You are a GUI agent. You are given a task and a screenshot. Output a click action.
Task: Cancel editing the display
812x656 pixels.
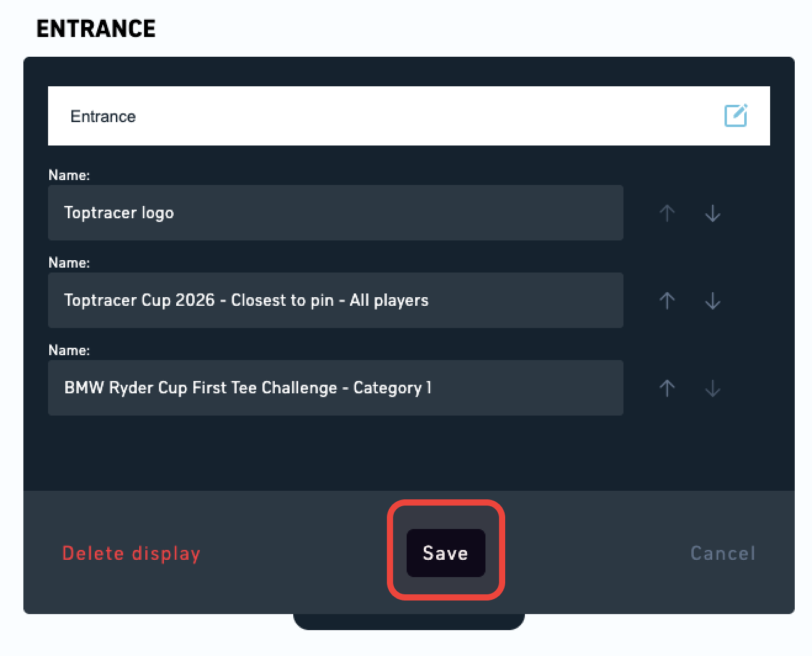point(723,553)
